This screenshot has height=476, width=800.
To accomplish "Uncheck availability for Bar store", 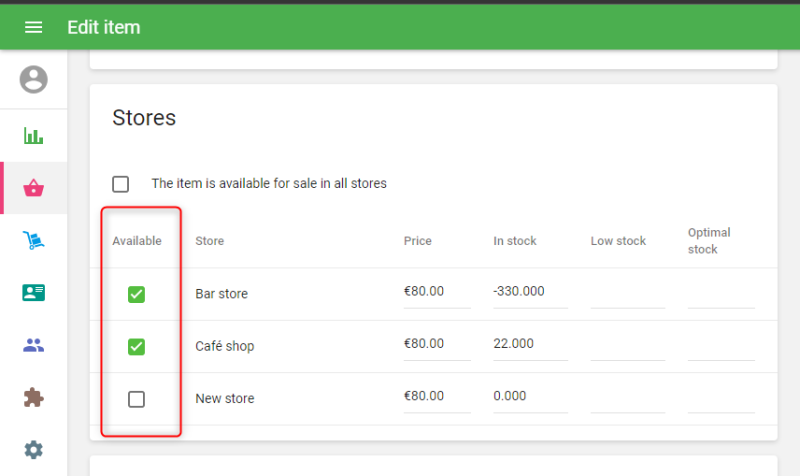I will [137, 294].
